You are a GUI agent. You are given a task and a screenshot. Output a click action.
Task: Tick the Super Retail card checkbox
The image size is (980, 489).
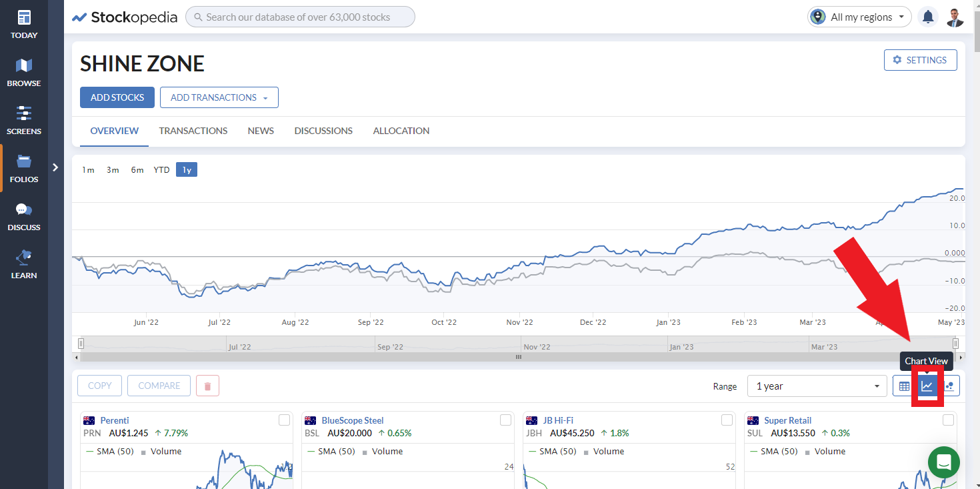949,420
